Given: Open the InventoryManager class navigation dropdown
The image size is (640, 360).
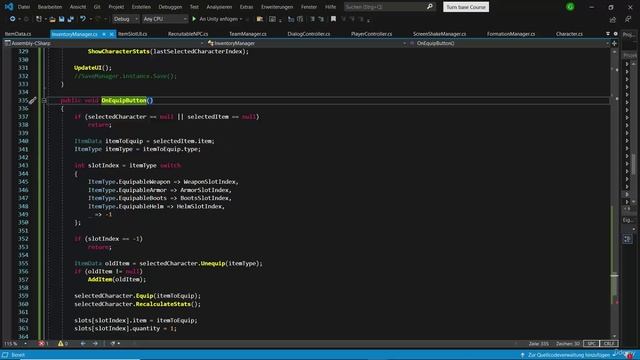Looking at the screenshot, I should coord(306,43).
